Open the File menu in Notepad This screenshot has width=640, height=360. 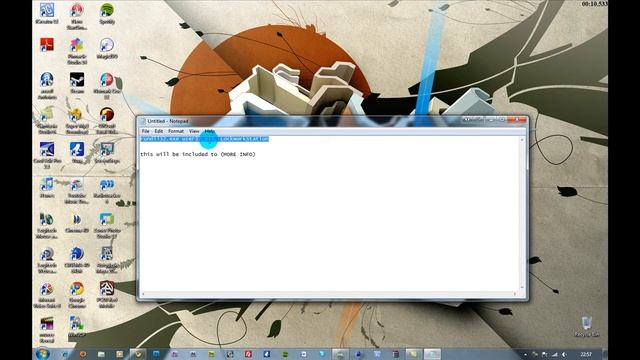tap(145, 131)
